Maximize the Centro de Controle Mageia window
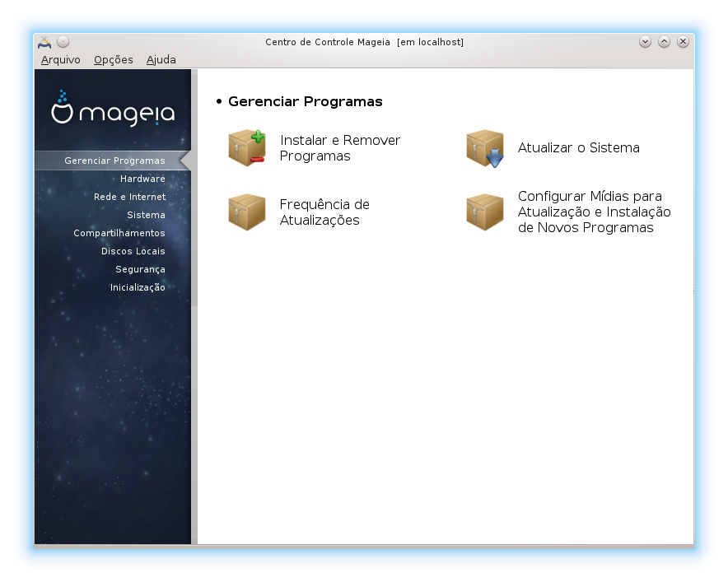Viewport: 728px width, 582px height. [x=664, y=42]
